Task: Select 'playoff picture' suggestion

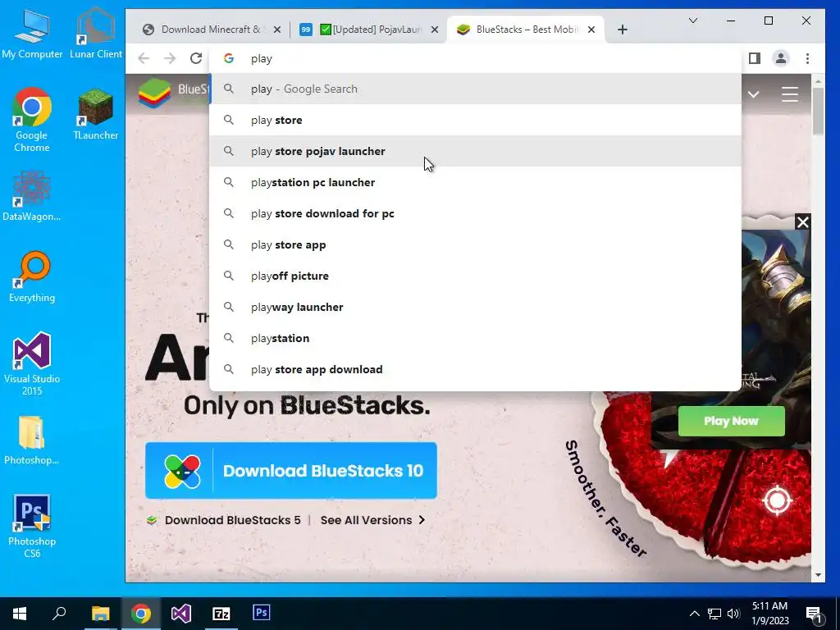Action: (x=475, y=276)
